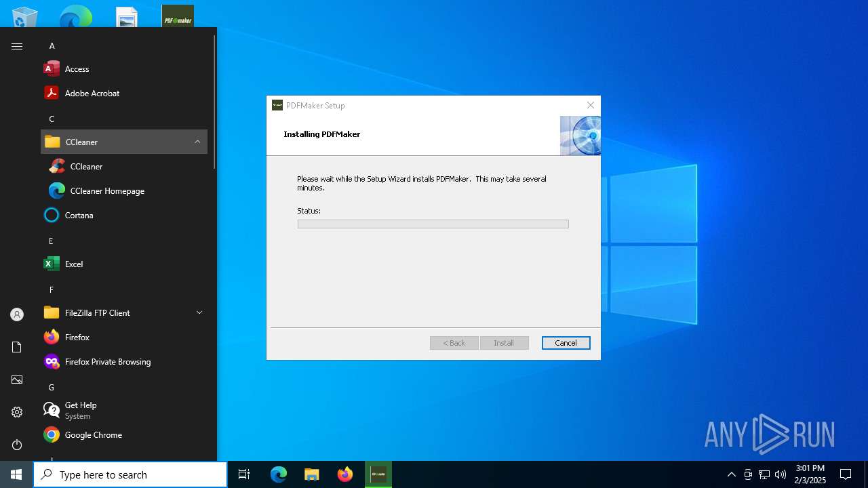Open CCleaner application entry

(124, 166)
